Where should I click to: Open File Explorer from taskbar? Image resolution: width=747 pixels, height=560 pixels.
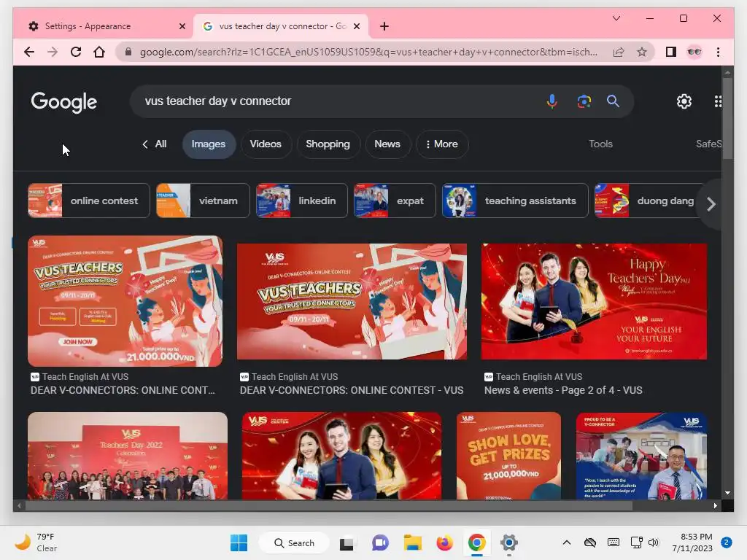[x=413, y=542]
